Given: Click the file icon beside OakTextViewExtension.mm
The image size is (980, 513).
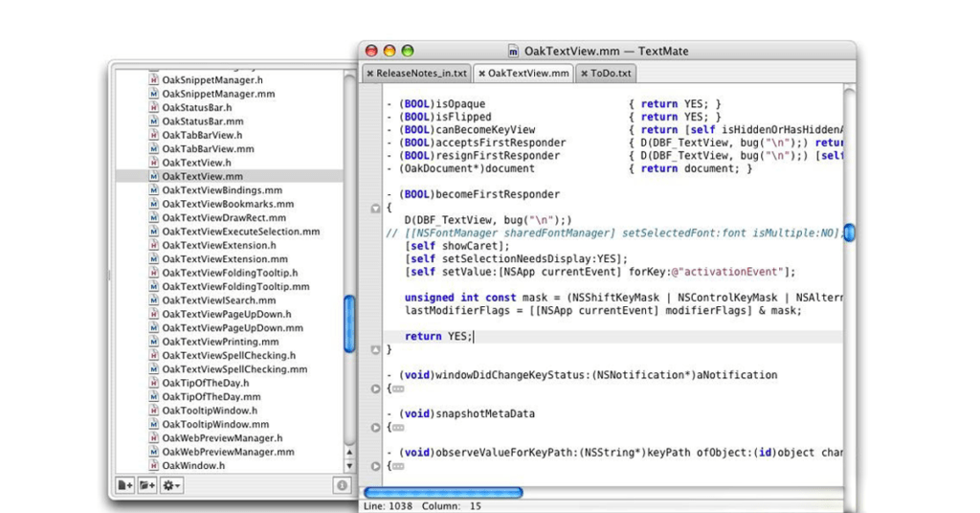Looking at the screenshot, I should click(x=153, y=258).
